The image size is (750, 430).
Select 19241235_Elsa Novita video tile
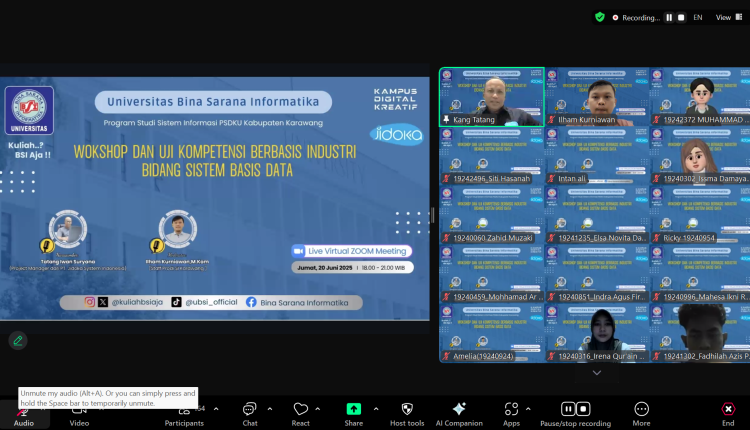pos(597,215)
